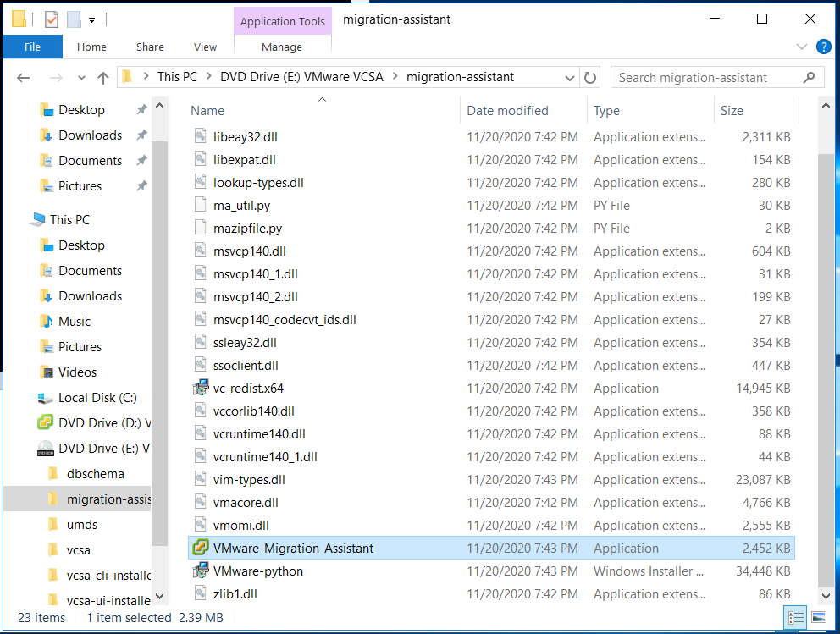Open address bar history dropdown
The width and height of the screenshot is (840, 634).
[x=570, y=78]
